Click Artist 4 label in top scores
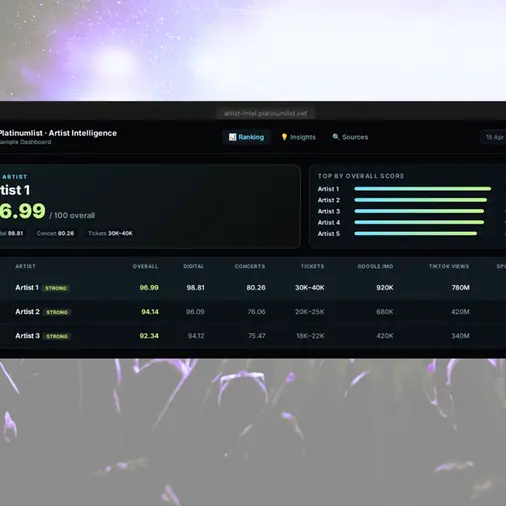Image resolution: width=506 pixels, height=506 pixels. [x=329, y=222]
